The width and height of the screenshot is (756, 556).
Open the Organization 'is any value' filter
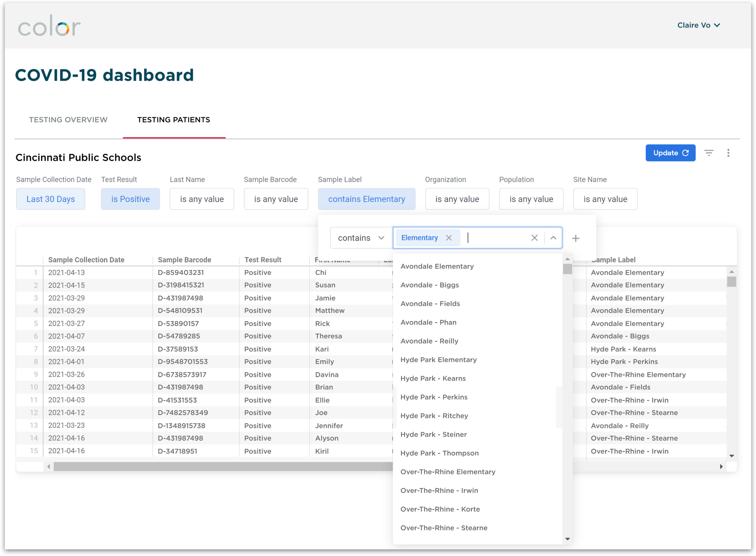[457, 199]
